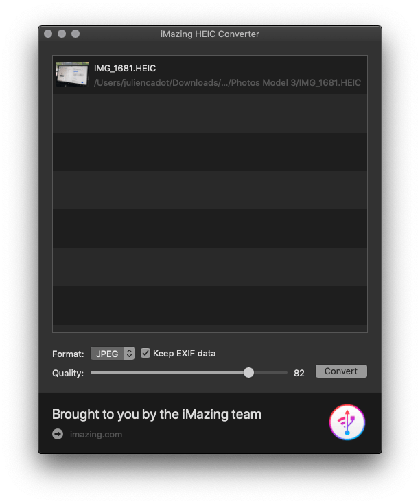Open the imazing.com link

pos(96,434)
